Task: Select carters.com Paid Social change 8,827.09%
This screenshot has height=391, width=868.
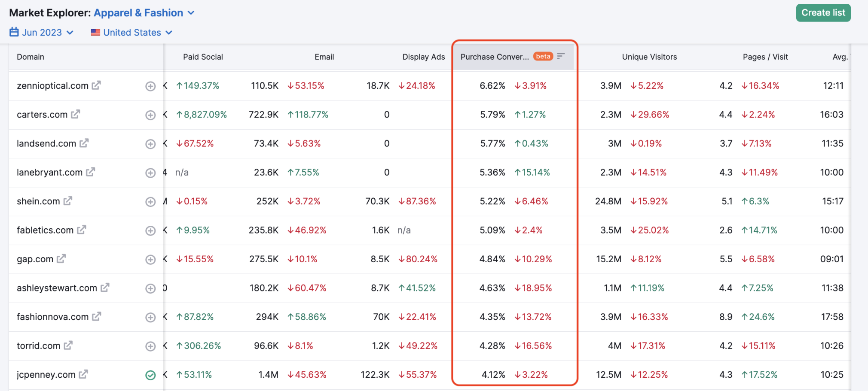Action: [x=202, y=115]
